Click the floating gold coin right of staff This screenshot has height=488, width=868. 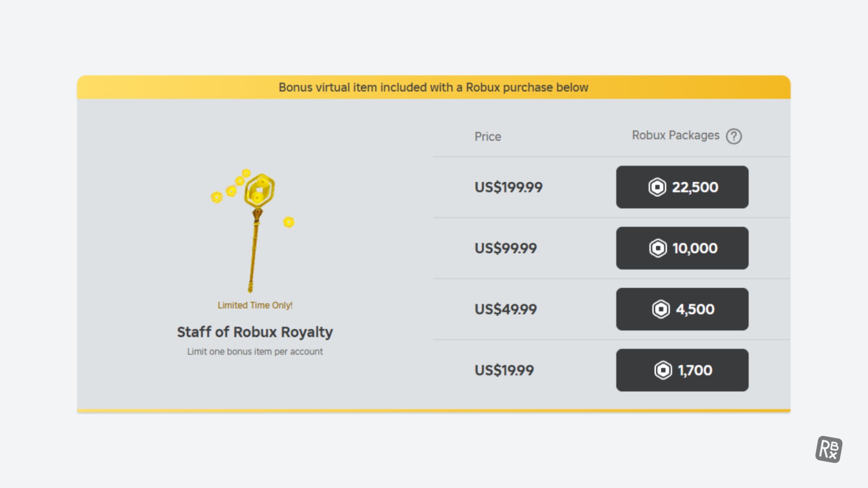tap(288, 222)
